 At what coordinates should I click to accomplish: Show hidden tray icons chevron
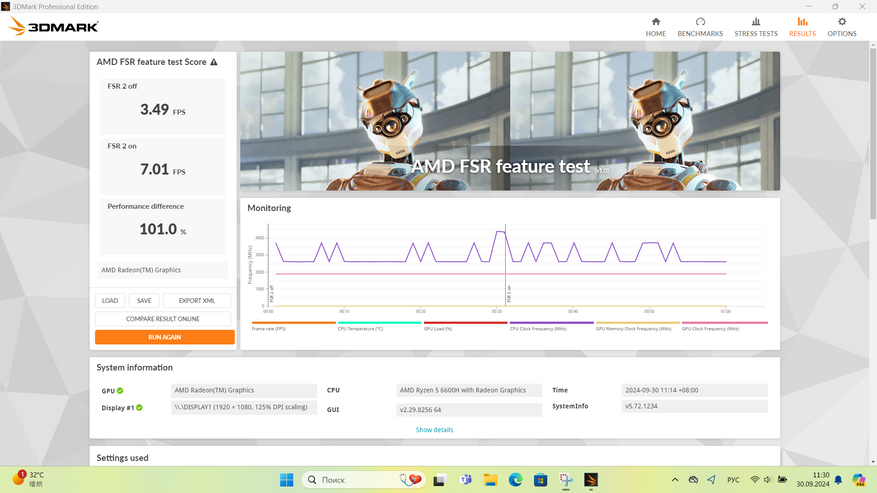675,480
